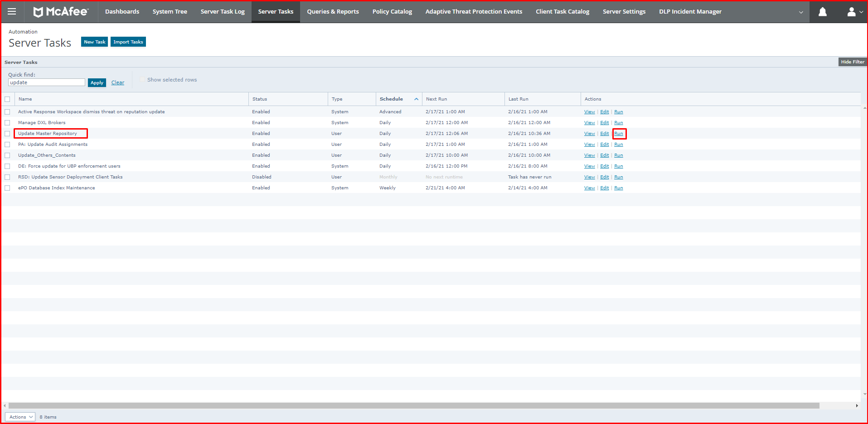Run the ePO Database Index Maintenance task
The height and width of the screenshot is (424, 868).
click(619, 188)
